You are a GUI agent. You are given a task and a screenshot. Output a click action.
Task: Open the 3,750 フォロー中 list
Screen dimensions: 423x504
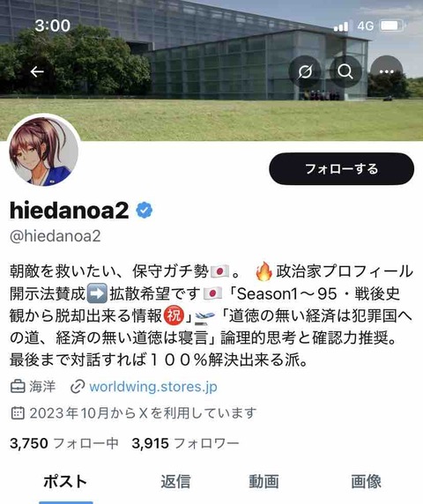pos(64,443)
